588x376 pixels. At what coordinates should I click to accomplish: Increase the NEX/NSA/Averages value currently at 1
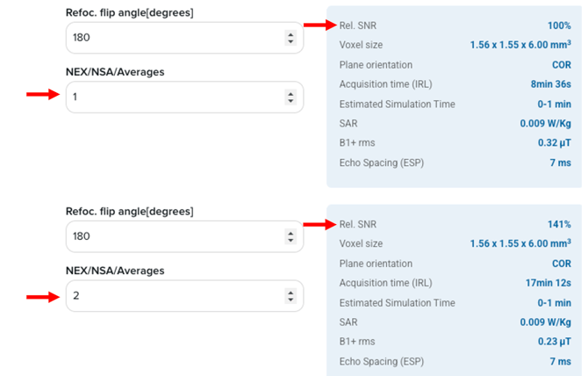point(291,93)
